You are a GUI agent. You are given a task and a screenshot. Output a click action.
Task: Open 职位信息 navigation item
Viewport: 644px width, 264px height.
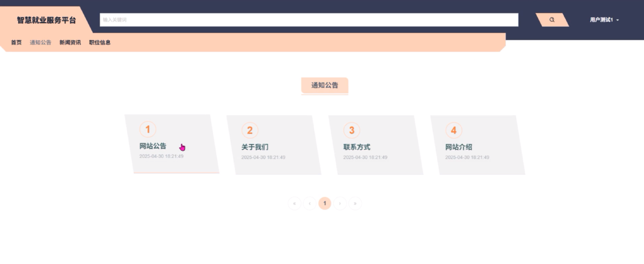pyautogui.click(x=100, y=42)
